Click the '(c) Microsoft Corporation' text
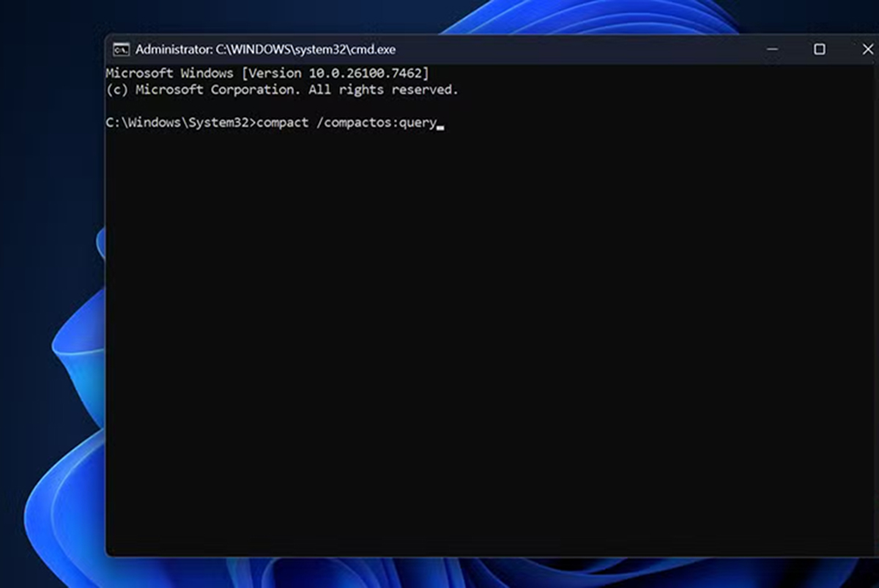 tap(203, 90)
